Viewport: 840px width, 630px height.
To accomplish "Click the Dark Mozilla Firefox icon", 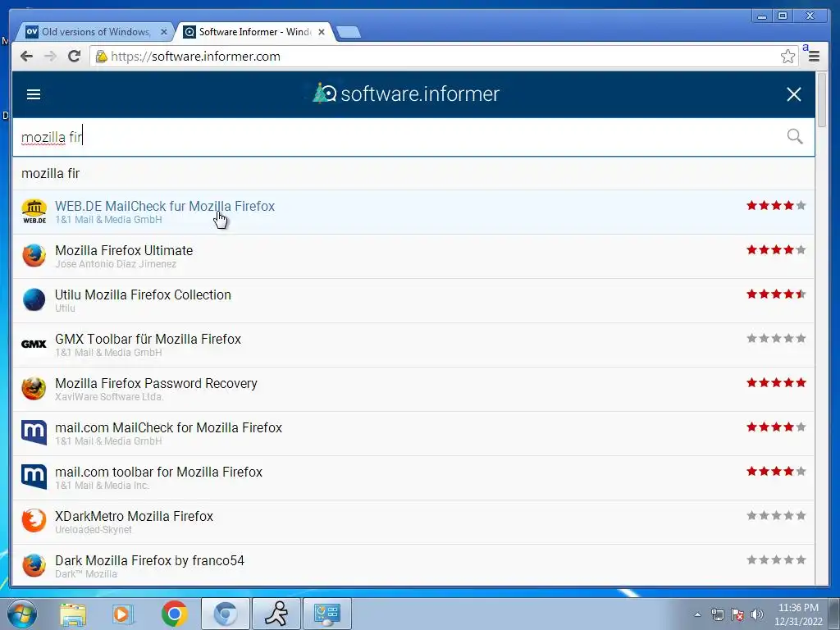I will [x=34, y=565].
